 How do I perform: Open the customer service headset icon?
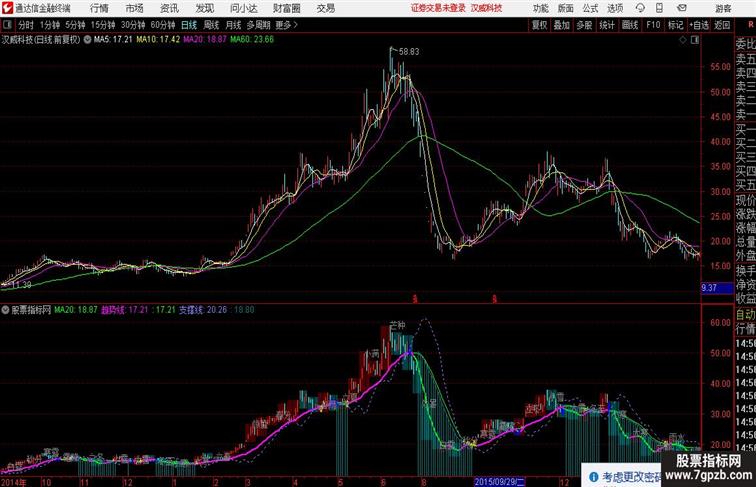pyautogui.click(x=640, y=8)
